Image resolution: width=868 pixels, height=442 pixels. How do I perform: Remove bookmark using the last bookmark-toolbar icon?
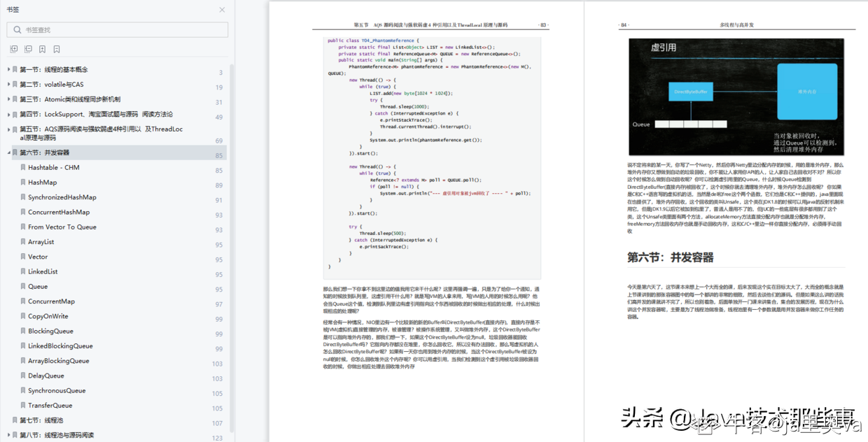point(57,49)
